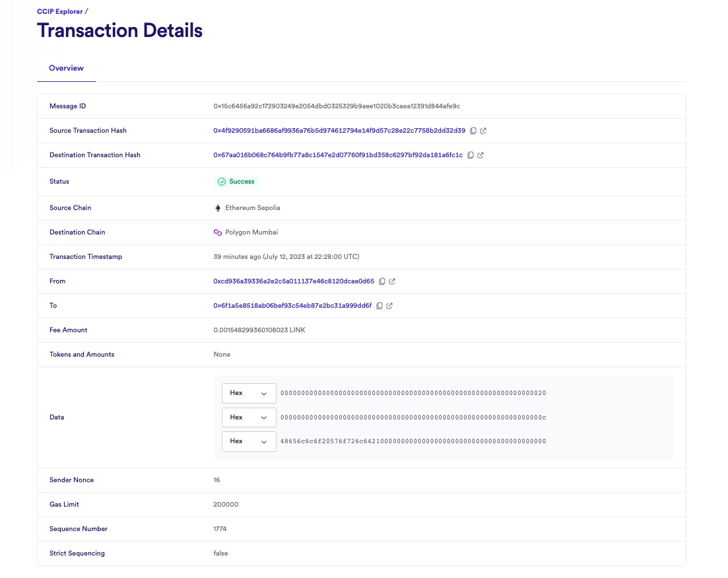
Task: Click the Success status badge
Action: (236, 182)
